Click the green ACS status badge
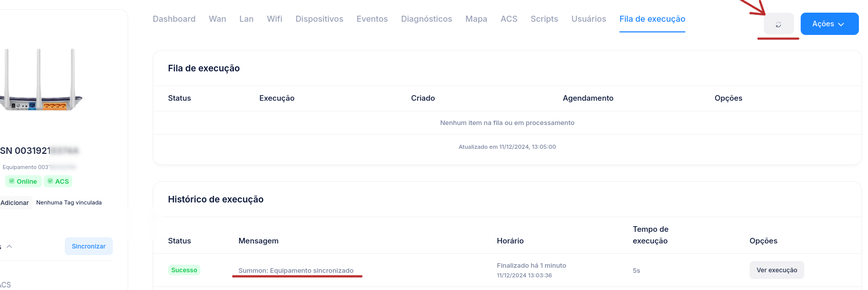The height and width of the screenshot is (290, 868). click(x=58, y=181)
